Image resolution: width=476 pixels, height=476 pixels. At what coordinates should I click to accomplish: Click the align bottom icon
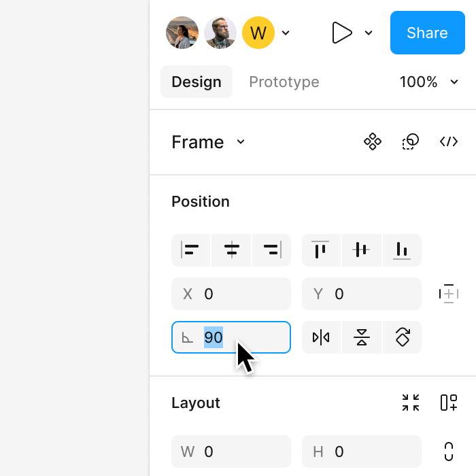click(x=402, y=250)
